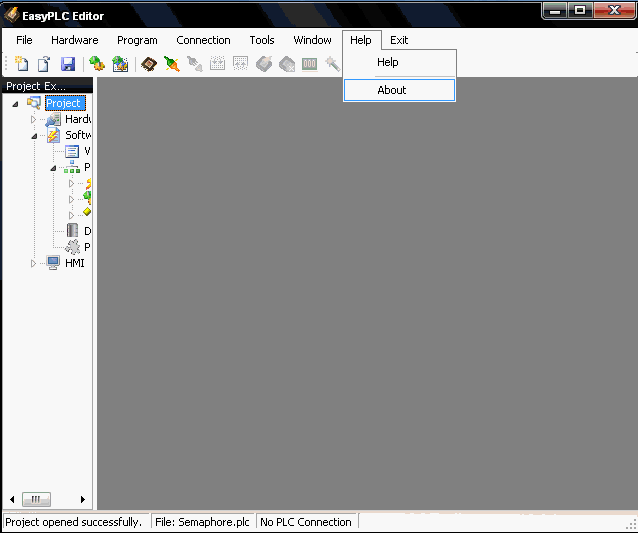Click the Open file toolbar icon
Image resolution: width=638 pixels, height=533 pixels.
pos(44,64)
